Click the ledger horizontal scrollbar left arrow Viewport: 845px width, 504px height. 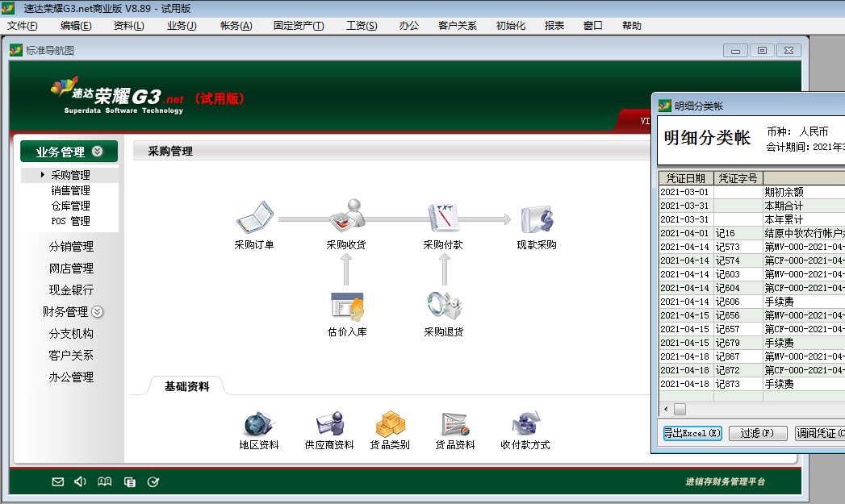coord(666,409)
